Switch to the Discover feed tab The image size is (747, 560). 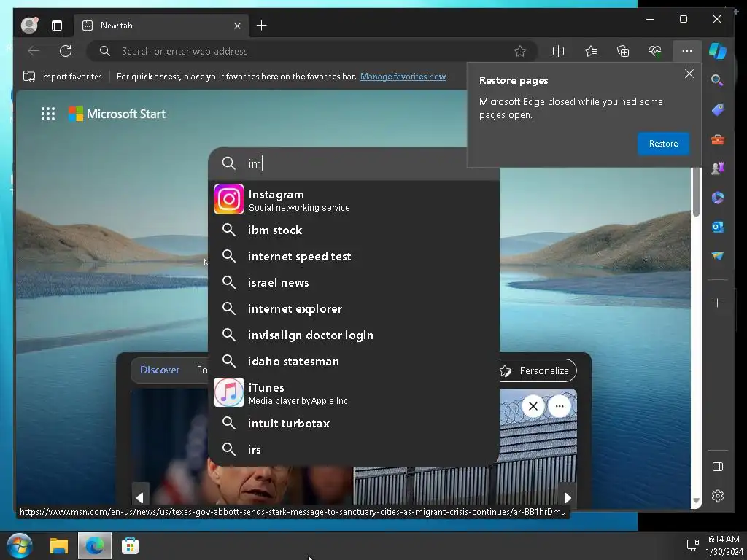pyautogui.click(x=160, y=370)
